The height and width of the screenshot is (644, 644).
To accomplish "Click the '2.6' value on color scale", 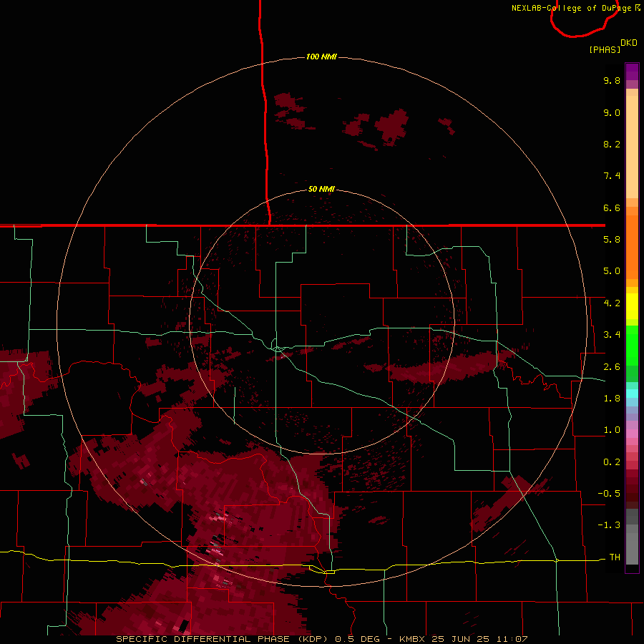I will click(x=612, y=367).
